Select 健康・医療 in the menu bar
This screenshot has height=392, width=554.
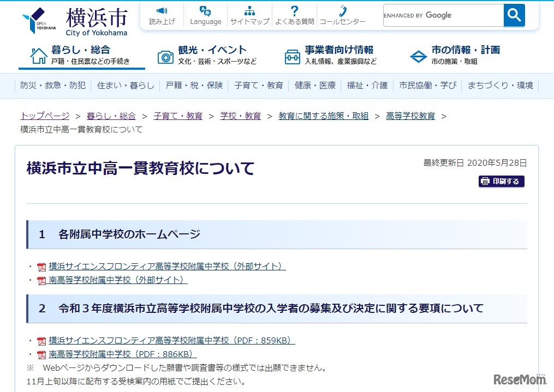[x=315, y=85]
